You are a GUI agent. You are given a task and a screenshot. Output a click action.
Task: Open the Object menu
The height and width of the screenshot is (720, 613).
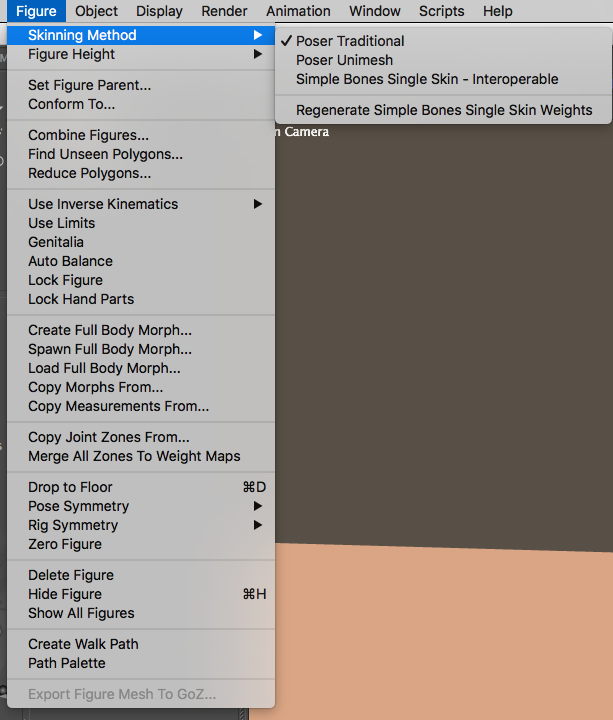(96, 11)
